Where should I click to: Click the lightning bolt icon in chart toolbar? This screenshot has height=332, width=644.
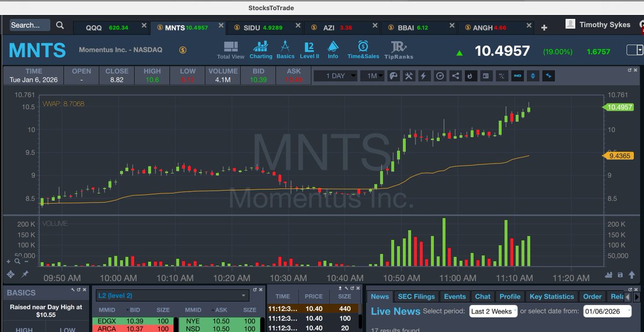coord(424,76)
